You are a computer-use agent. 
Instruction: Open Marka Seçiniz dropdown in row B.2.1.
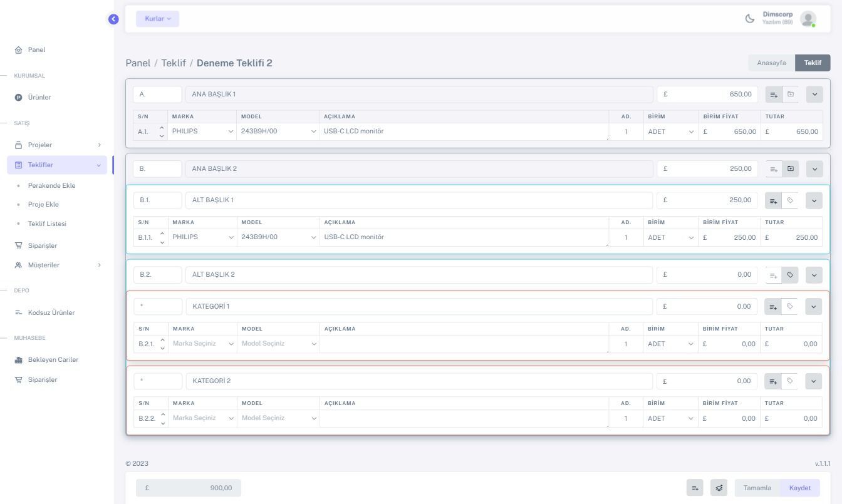coord(202,344)
